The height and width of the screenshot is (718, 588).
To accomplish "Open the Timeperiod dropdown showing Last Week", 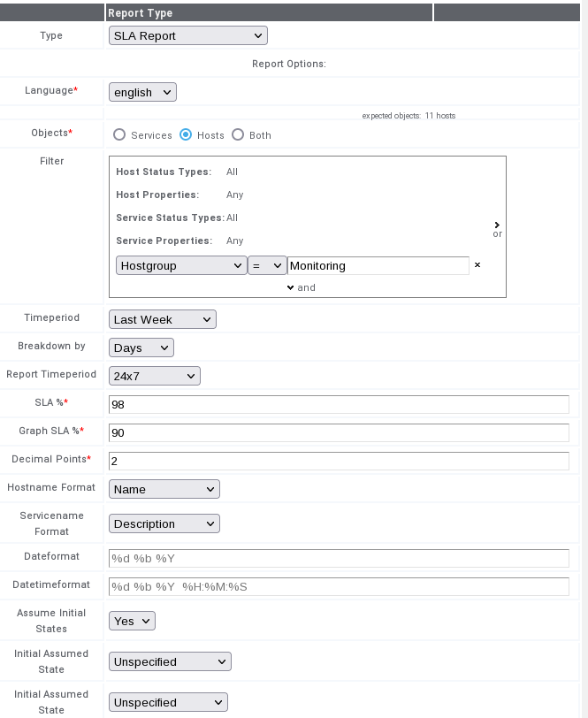I will (x=162, y=319).
